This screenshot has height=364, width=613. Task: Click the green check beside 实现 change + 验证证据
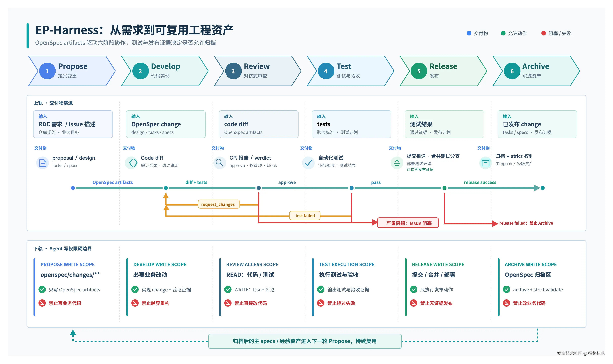coord(135,290)
